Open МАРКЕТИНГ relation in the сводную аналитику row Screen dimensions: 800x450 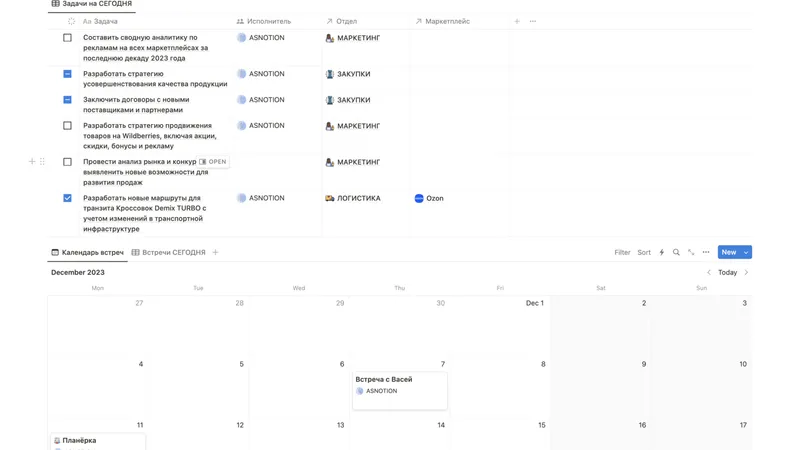tap(353, 38)
